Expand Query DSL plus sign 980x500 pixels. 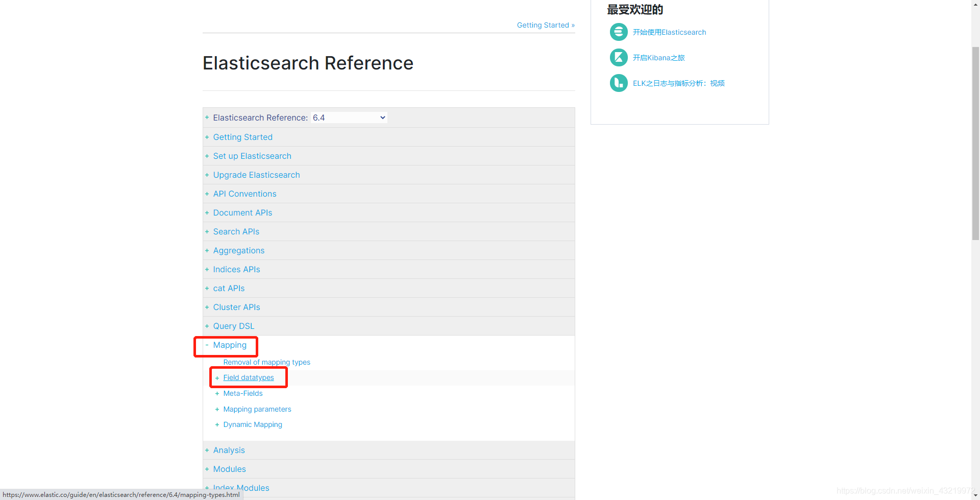click(x=207, y=326)
